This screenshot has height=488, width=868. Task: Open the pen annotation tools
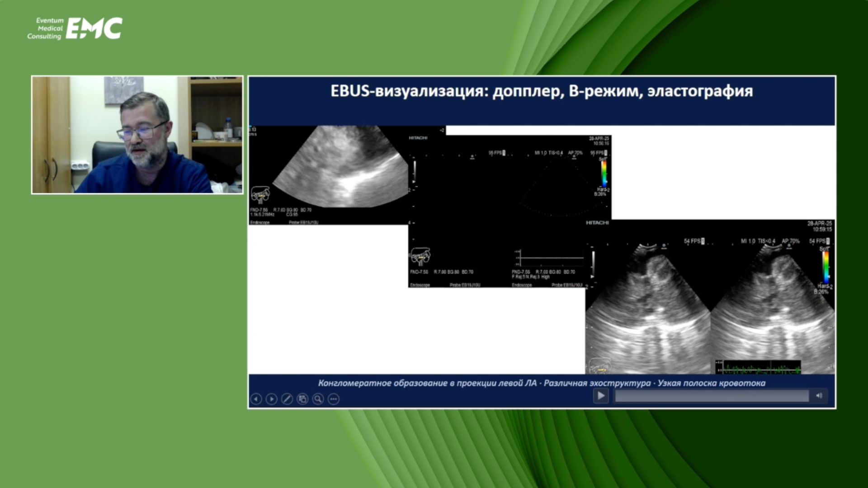pyautogui.click(x=287, y=399)
